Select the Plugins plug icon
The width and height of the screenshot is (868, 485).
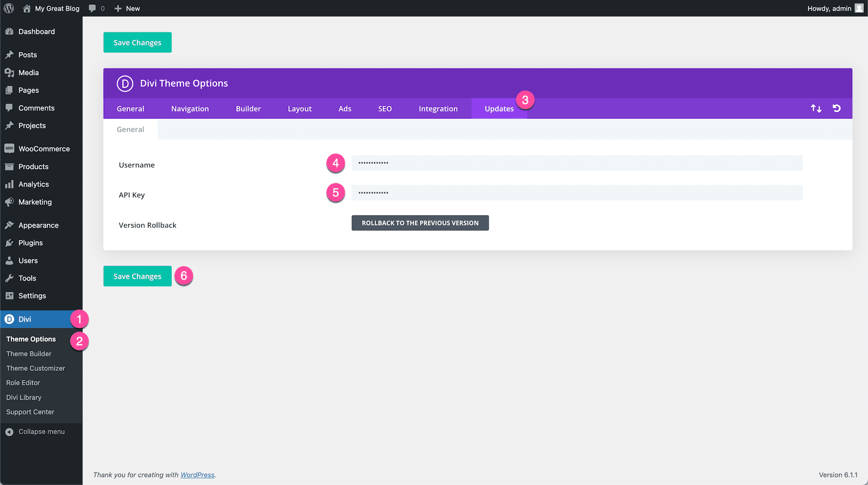tap(10, 242)
